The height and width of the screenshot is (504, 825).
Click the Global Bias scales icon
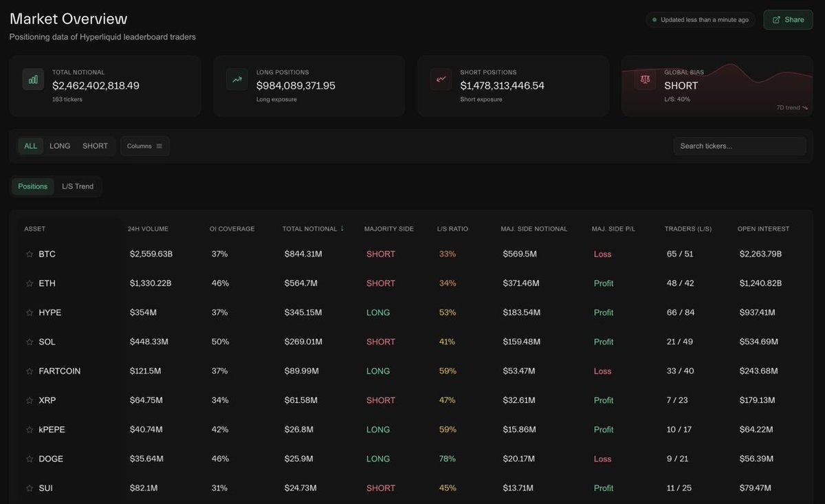(x=645, y=79)
